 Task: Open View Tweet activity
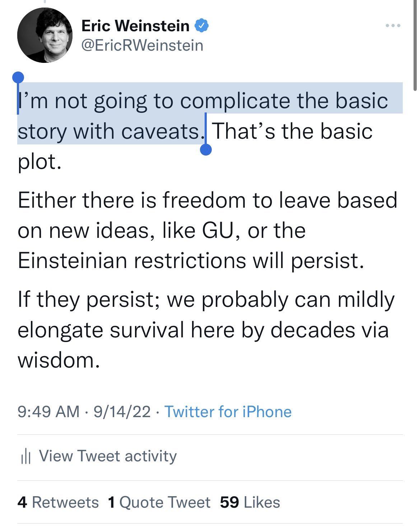click(108, 456)
